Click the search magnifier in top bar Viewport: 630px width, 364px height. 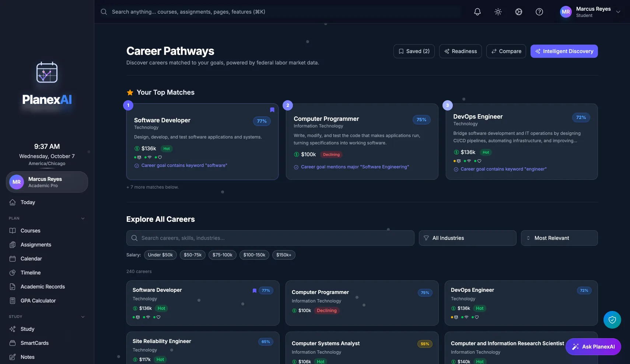(x=104, y=12)
